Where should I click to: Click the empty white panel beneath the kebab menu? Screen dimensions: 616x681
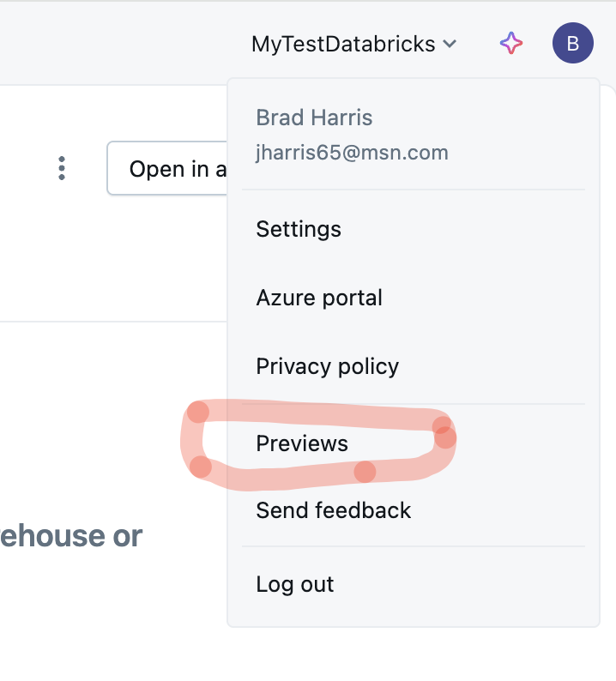113,258
